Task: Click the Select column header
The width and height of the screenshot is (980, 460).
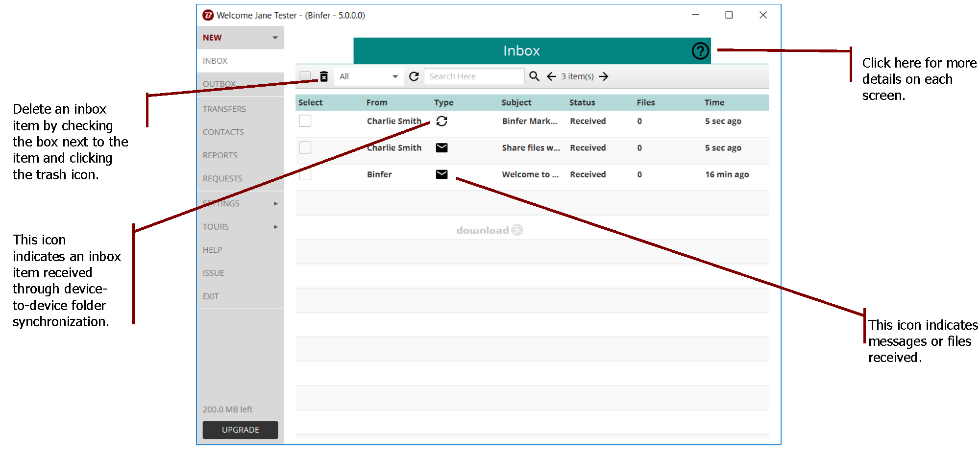Action: pos(310,102)
